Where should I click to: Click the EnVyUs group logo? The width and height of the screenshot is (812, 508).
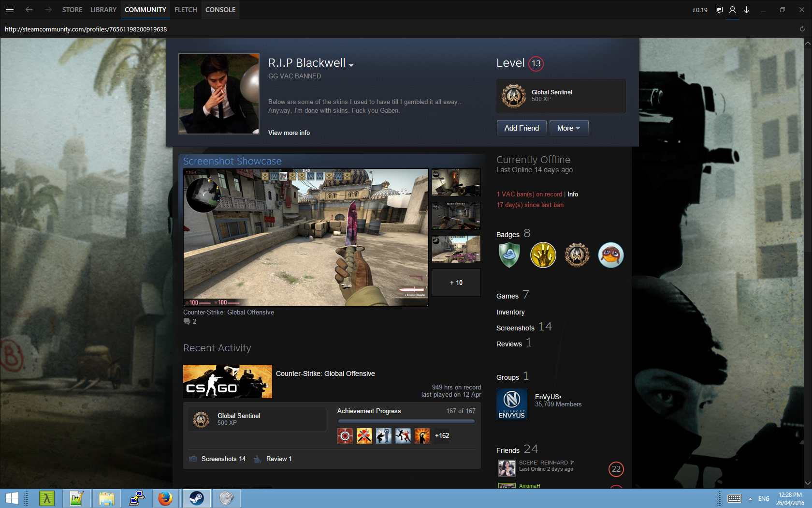pos(512,404)
